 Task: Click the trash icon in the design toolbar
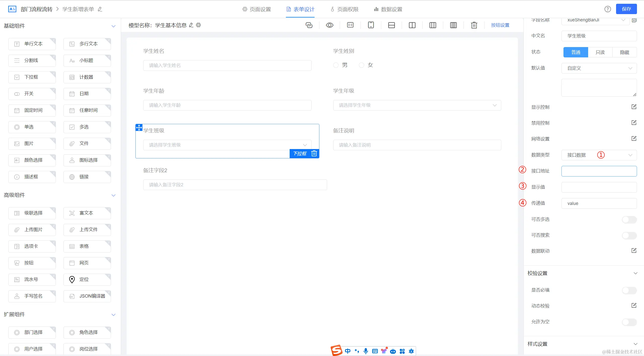(x=474, y=25)
